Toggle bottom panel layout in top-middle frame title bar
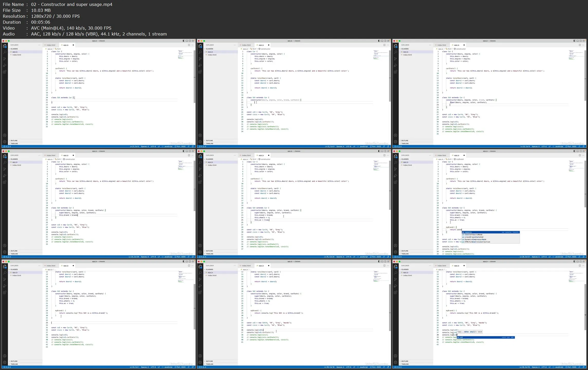The image size is (588, 370). 382,41
